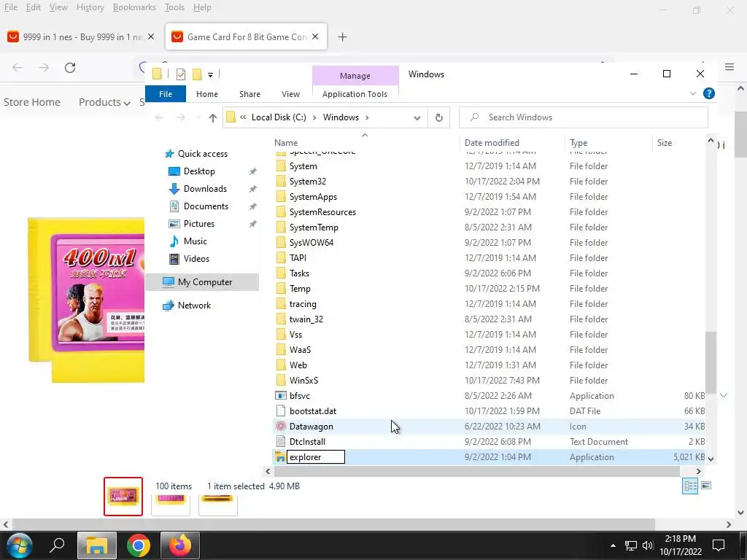Select Network in navigation pane
Screen dimensions: 747x560
194,306
